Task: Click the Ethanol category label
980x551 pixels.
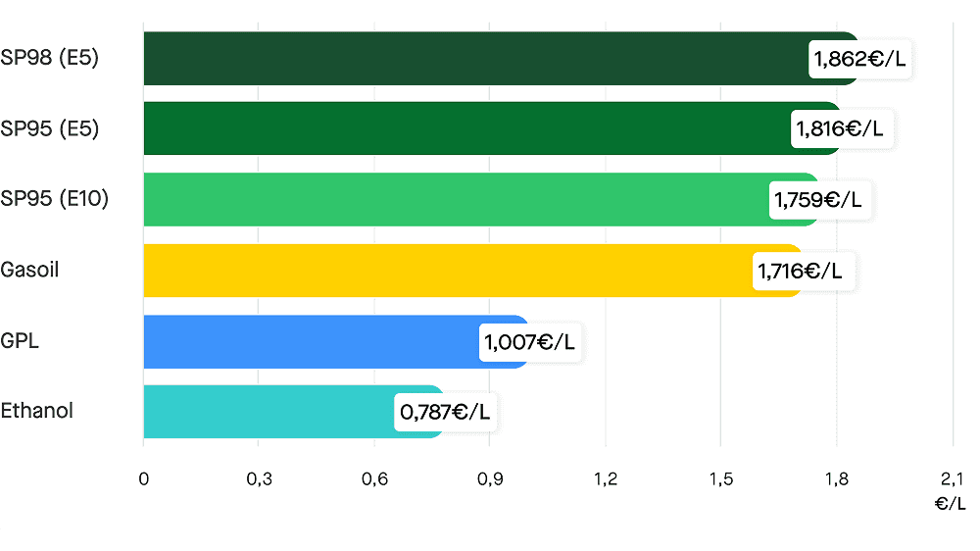Action: click(x=37, y=410)
